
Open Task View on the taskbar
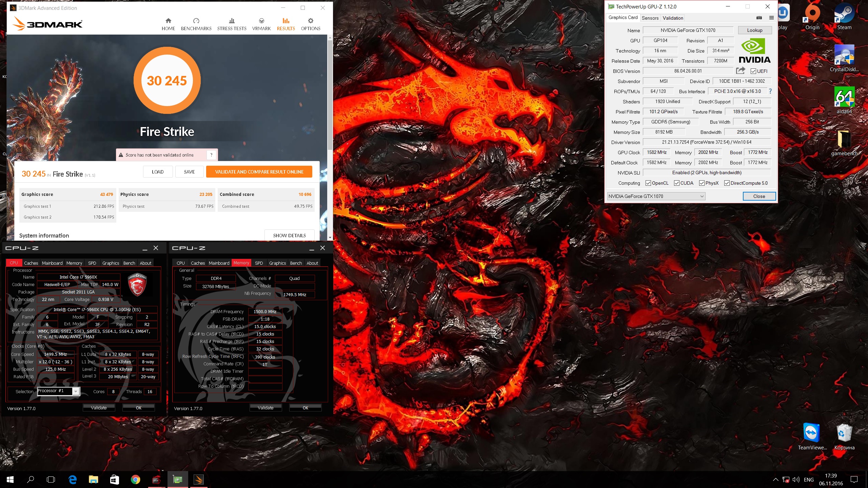51,480
